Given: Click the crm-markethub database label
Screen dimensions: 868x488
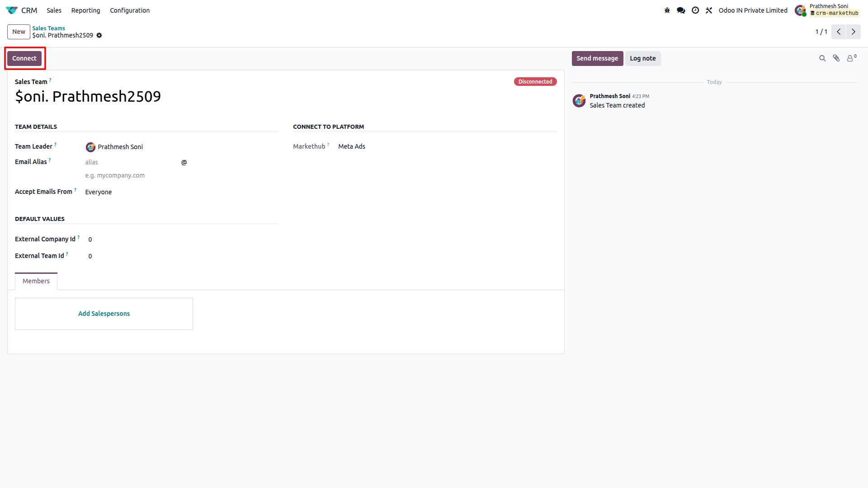Looking at the screenshot, I should point(835,14).
